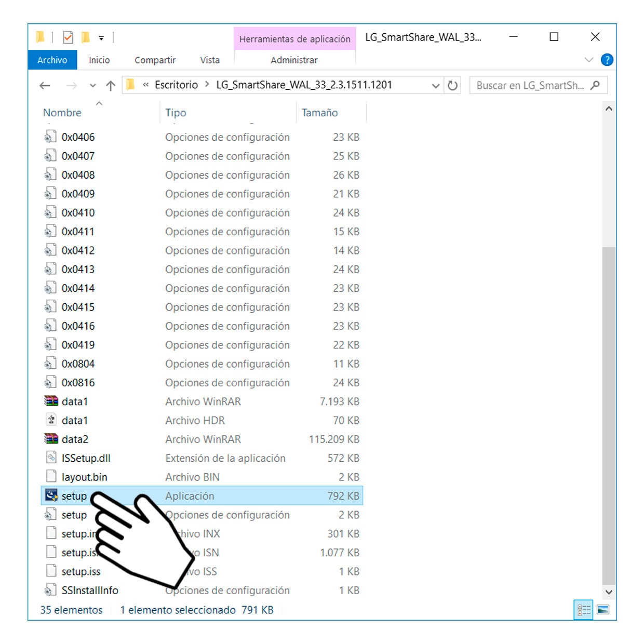Click the New folder quick access icon

86,37
